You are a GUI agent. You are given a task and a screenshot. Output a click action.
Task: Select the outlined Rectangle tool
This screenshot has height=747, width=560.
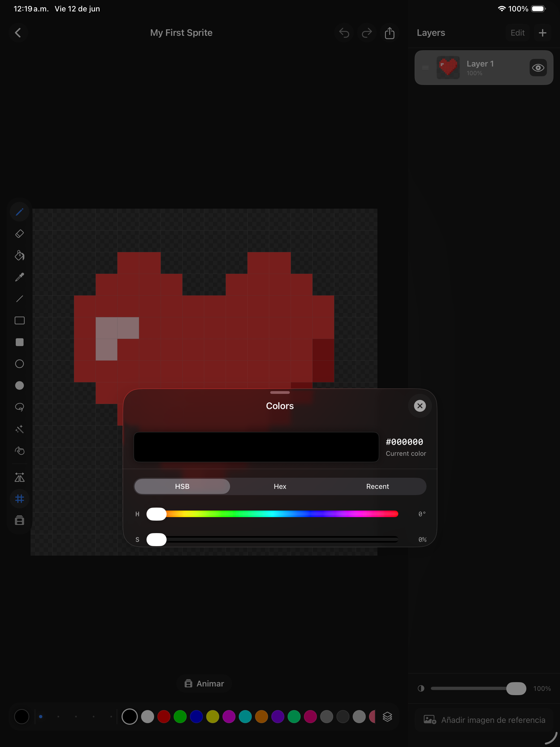coord(20,321)
